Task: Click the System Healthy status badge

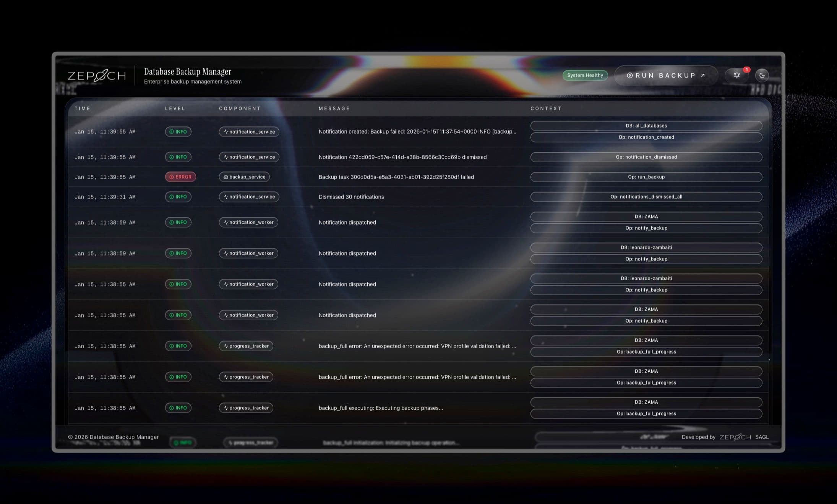Action: click(585, 75)
